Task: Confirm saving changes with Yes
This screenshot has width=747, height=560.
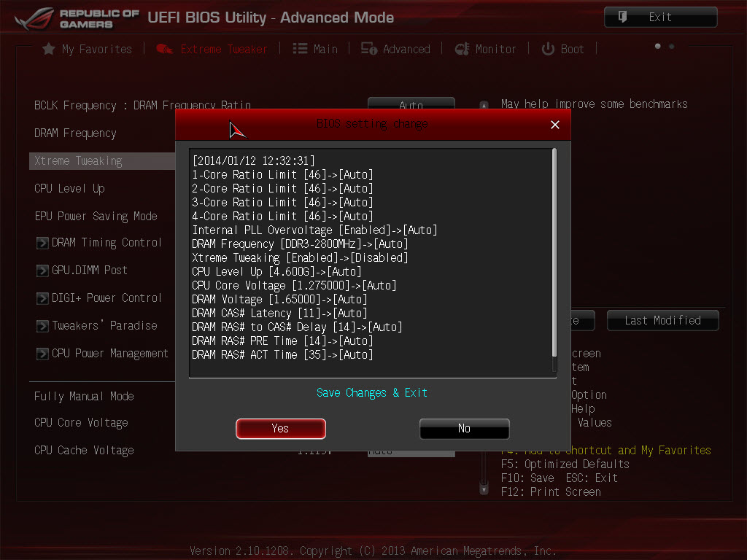Action: tap(281, 429)
